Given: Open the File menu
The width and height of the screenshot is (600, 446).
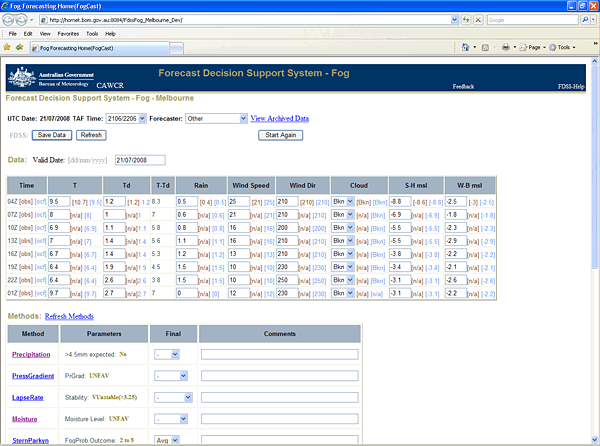Looking at the screenshot, I should [13, 34].
